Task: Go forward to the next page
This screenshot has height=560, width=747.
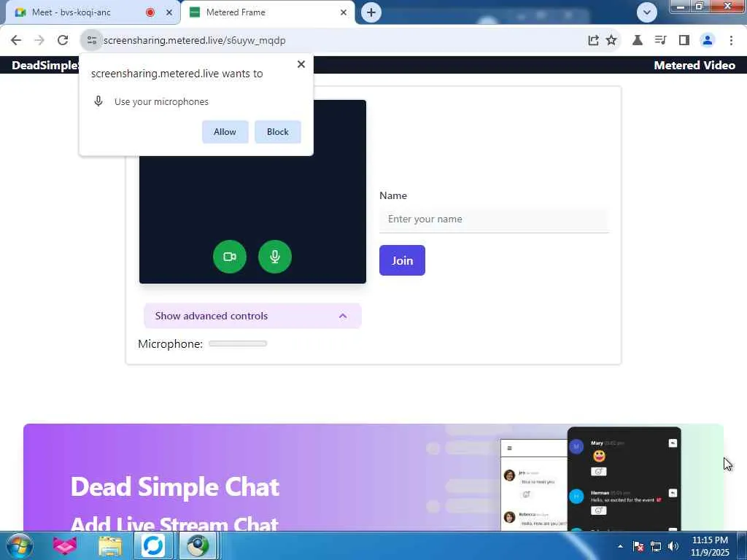Action: [39, 41]
